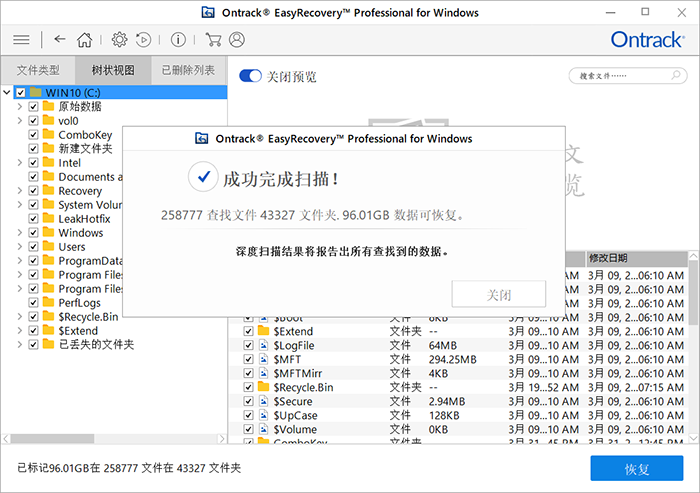The width and height of the screenshot is (700, 493).
Task: Click the shopping cart icon
Action: (212, 40)
